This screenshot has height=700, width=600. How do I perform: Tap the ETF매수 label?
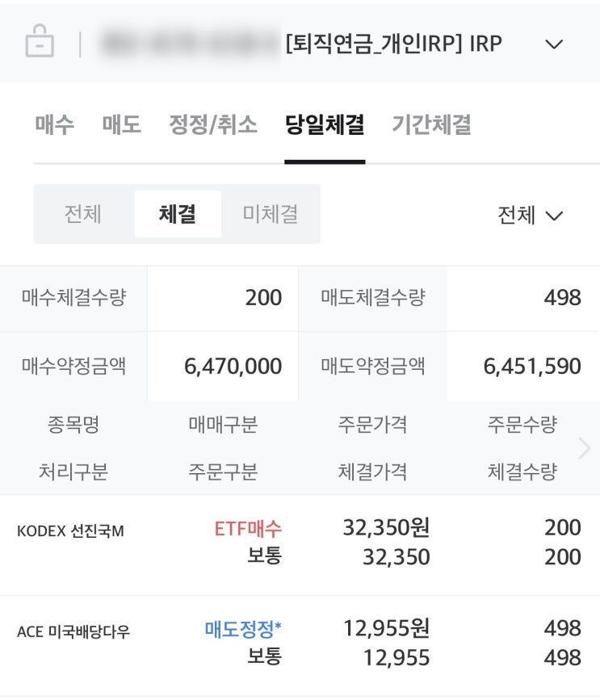[248, 529]
